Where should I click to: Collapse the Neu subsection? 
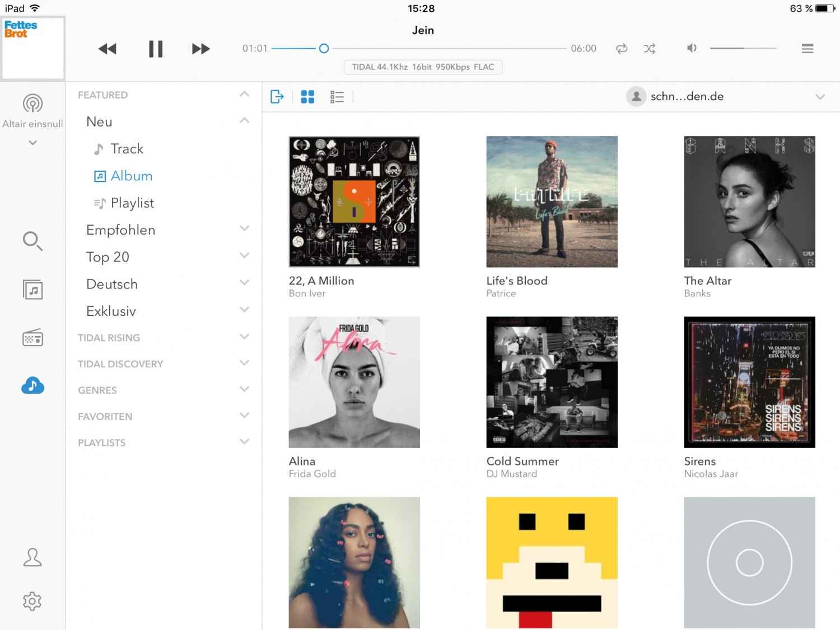tap(244, 120)
